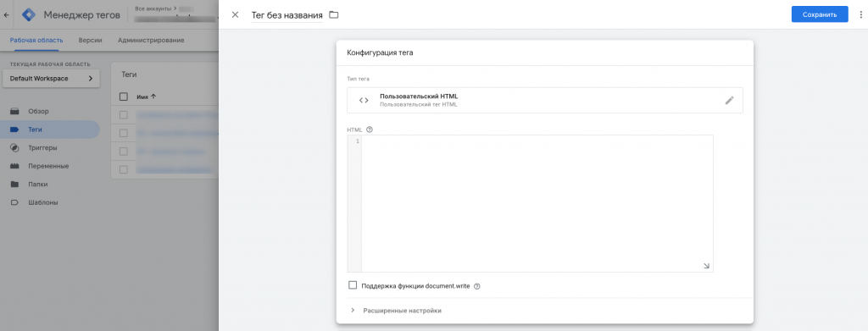Click the pencil icon to edit tag type
The image size is (868, 331).
[729, 100]
